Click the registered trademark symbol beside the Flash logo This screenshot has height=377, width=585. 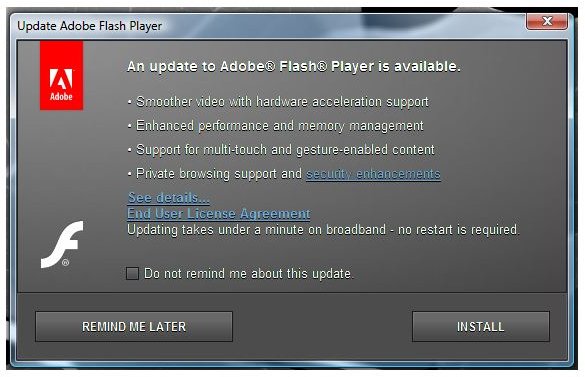pos(66,263)
